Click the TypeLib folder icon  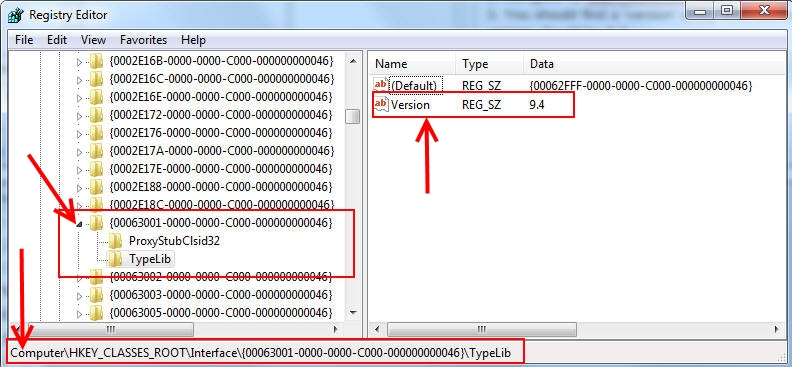click(x=115, y=259)
